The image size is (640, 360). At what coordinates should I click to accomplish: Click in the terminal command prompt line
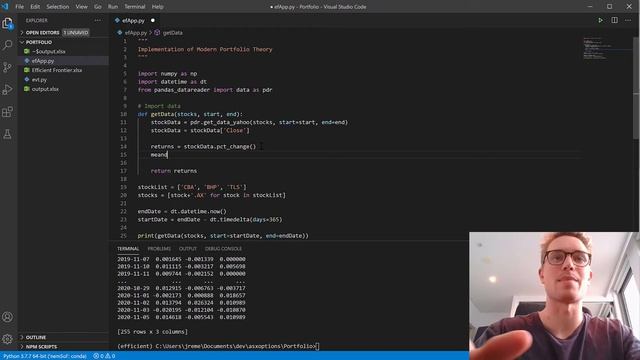[218, 346]
